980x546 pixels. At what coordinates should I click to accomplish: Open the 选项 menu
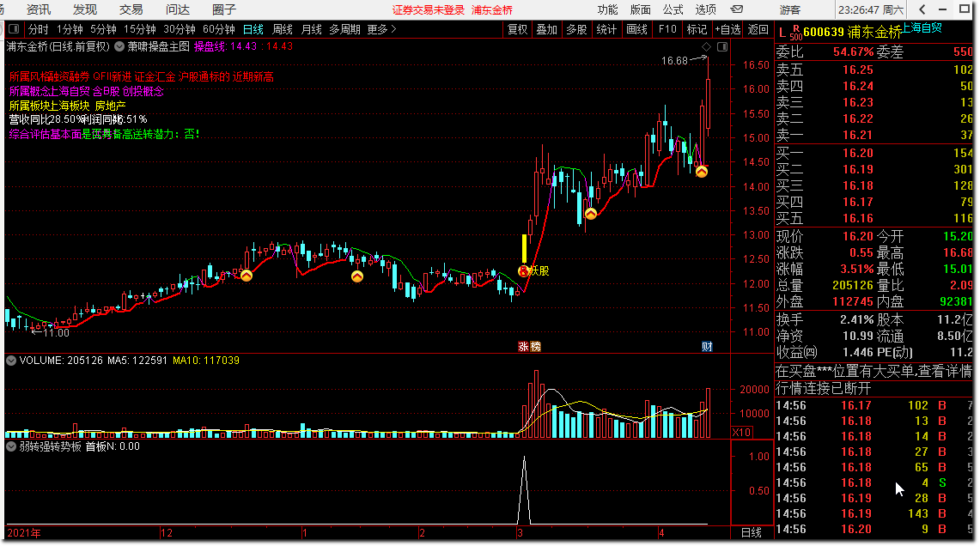pos(706,9)
